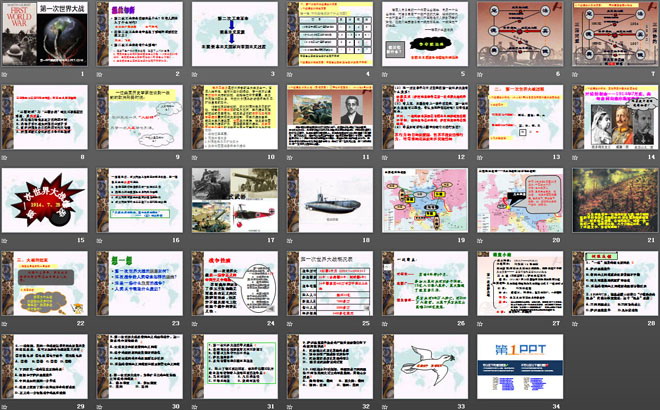The image size is (660, 410).
Task: Click animation star icon under slide 5
Action: click(385, 75)
